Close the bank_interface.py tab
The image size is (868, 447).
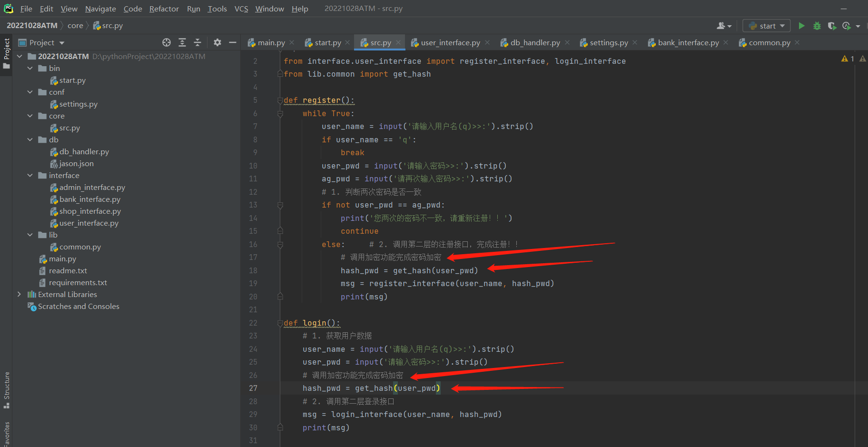(x=726, y=42)
